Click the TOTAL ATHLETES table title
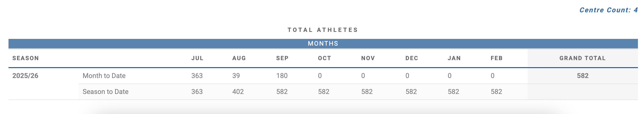Viewport: 644px width, 114px height. pos(323,30)
